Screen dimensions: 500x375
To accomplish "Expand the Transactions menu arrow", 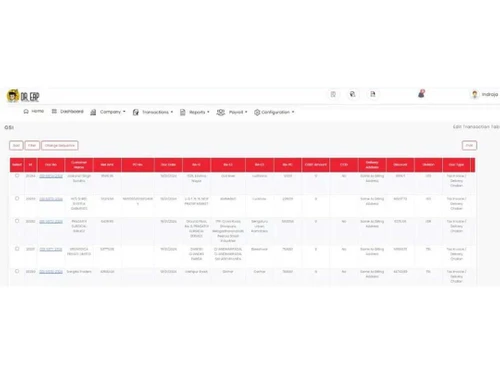I will tap(172, 112).
